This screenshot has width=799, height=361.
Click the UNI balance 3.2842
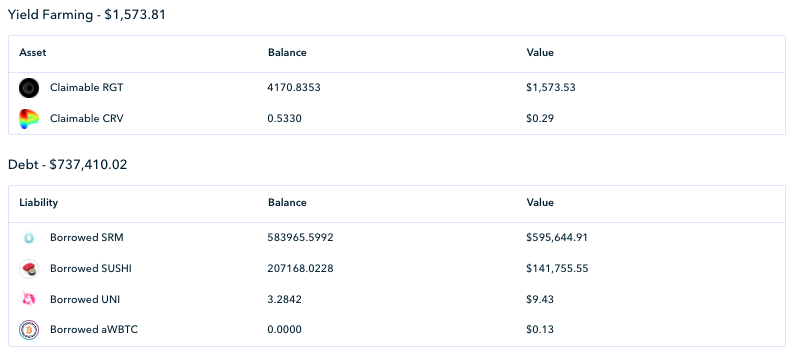(284, 299)
